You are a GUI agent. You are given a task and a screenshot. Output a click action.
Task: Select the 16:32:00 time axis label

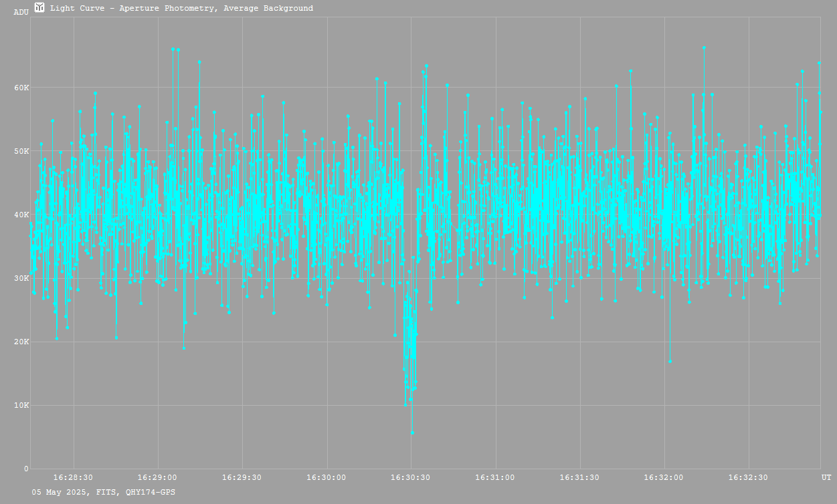pos(664,477)
